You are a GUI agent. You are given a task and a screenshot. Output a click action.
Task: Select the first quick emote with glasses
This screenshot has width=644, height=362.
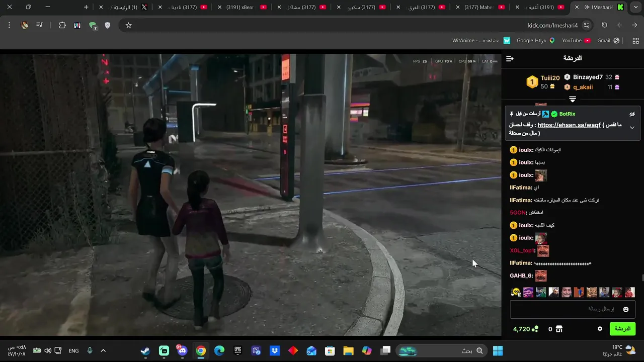coord(515,292)
